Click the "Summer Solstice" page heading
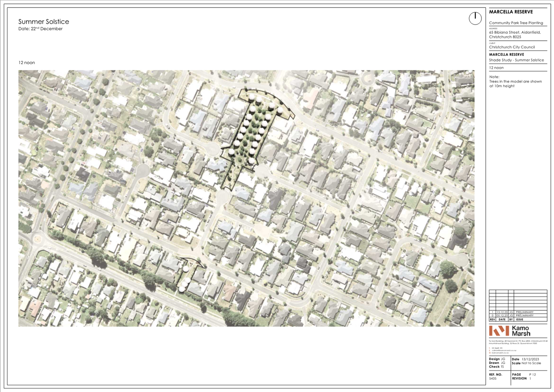The height and width of the screenshot is (392, 554). pos(44,22)
